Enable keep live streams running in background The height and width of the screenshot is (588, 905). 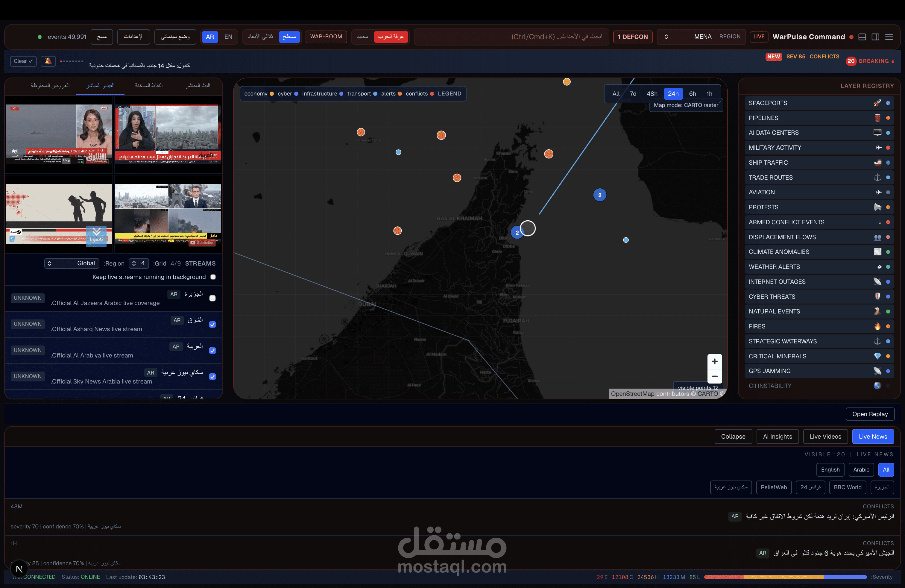[x=213, y=277]
